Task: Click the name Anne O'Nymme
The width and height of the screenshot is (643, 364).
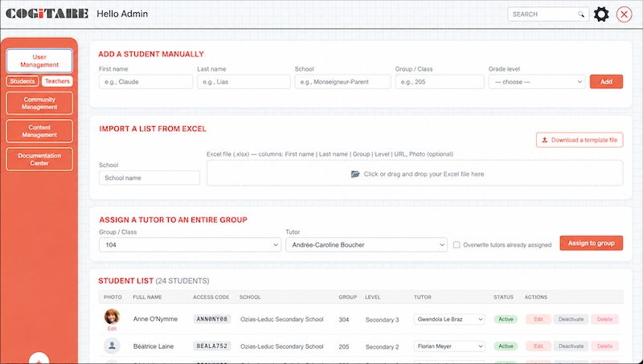Action: [155, 319]
